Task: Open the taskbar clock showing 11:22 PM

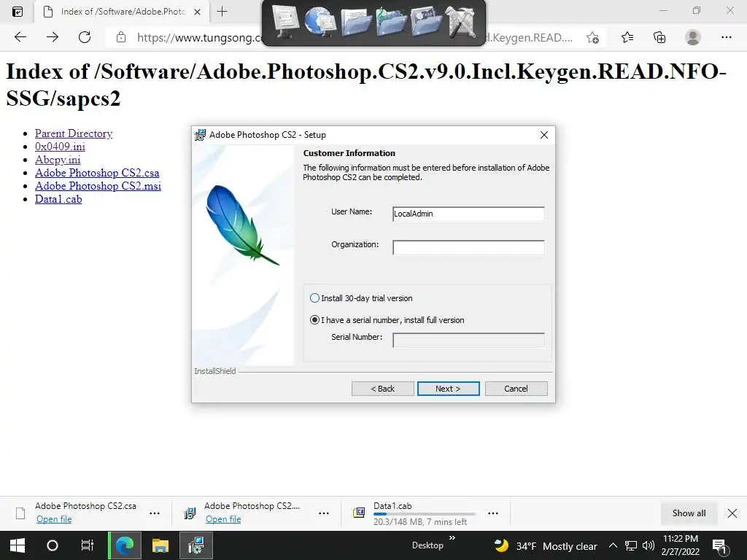Action: coord(681,545)
